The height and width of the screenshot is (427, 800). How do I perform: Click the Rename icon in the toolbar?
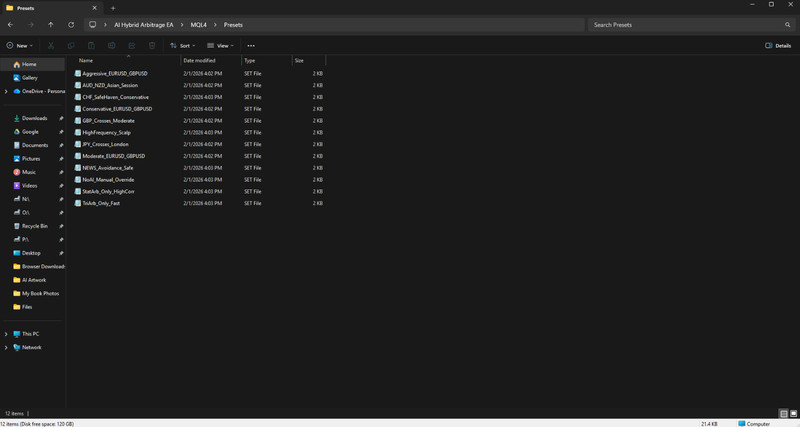click(x=111, y=45)
